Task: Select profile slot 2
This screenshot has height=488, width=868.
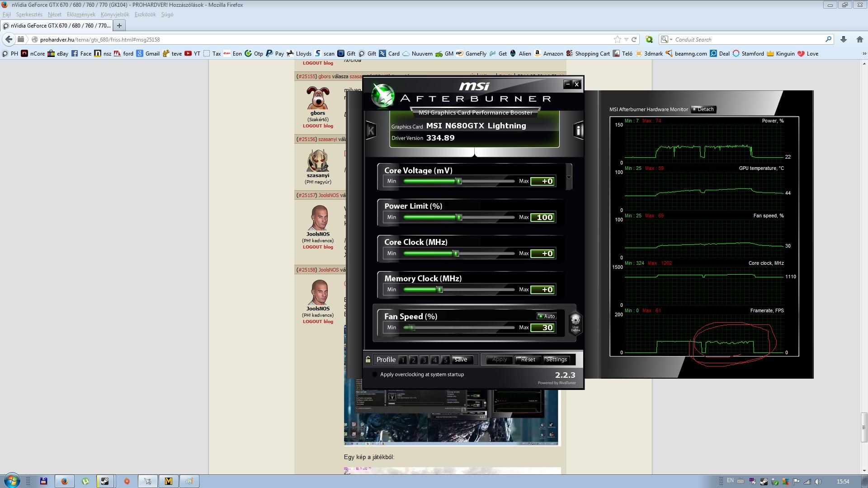Action: pyautogui.click(x=413, y=360)
